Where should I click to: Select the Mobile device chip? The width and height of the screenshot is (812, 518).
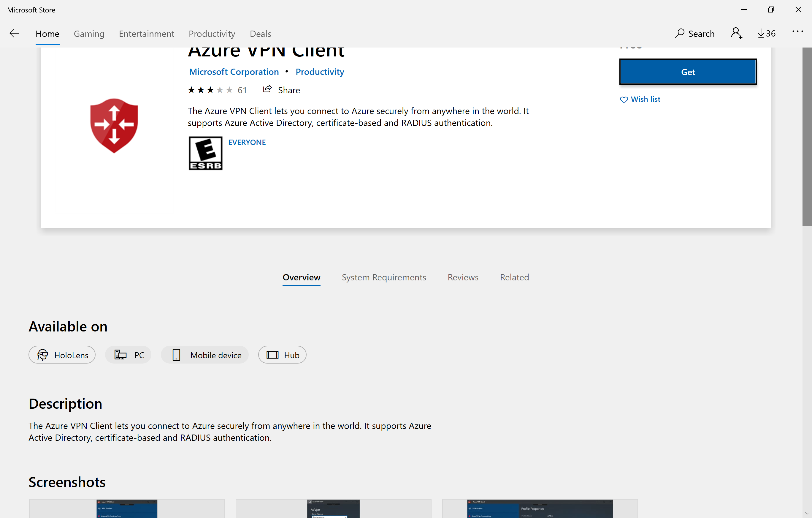(x=205, y=355)
